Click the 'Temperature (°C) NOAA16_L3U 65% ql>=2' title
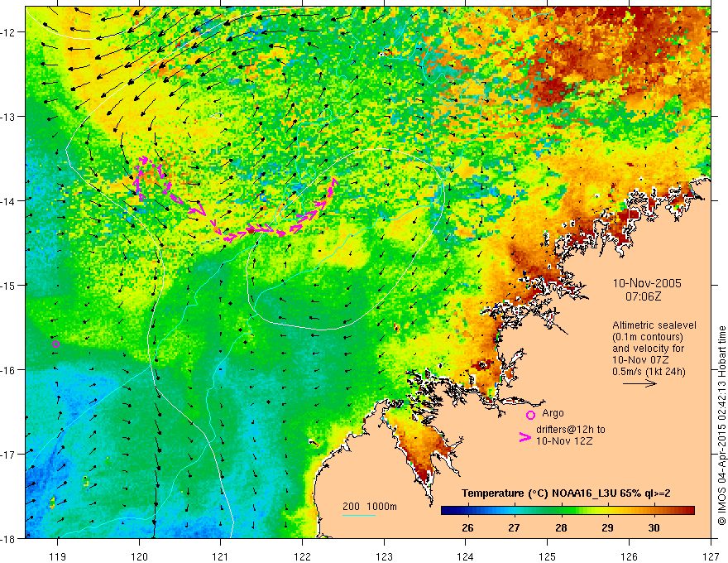Screen dimensions: 728x563 (x=566, y=493)
